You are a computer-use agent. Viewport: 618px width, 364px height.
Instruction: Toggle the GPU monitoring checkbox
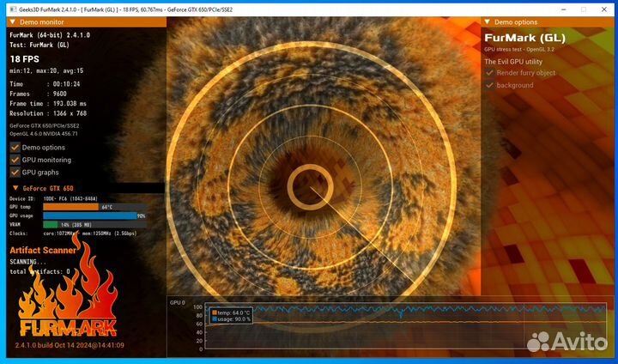(15, 160)
